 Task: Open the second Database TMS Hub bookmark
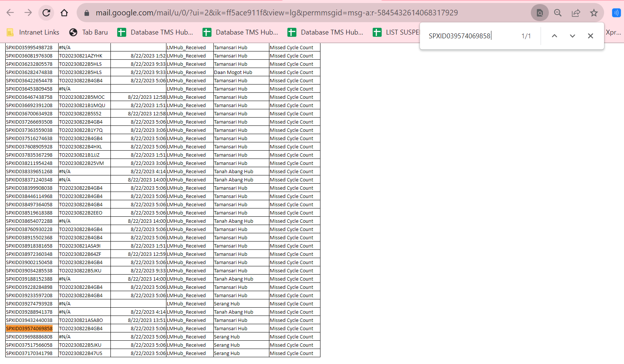click(240, 32)
